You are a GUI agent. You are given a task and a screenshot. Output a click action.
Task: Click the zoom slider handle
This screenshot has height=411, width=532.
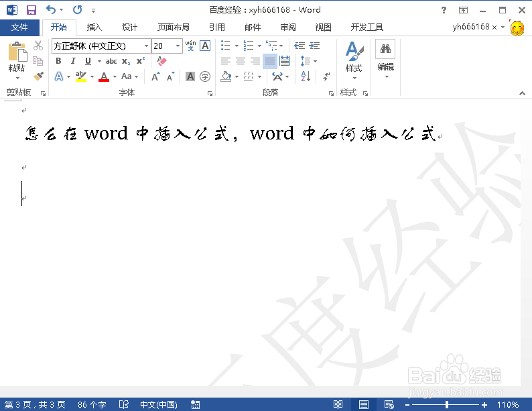447,404
